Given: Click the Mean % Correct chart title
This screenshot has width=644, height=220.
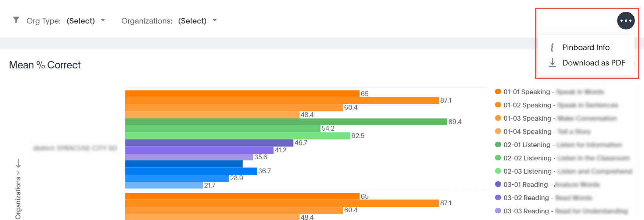Looking at the screenshot, I should coord(45,65).
